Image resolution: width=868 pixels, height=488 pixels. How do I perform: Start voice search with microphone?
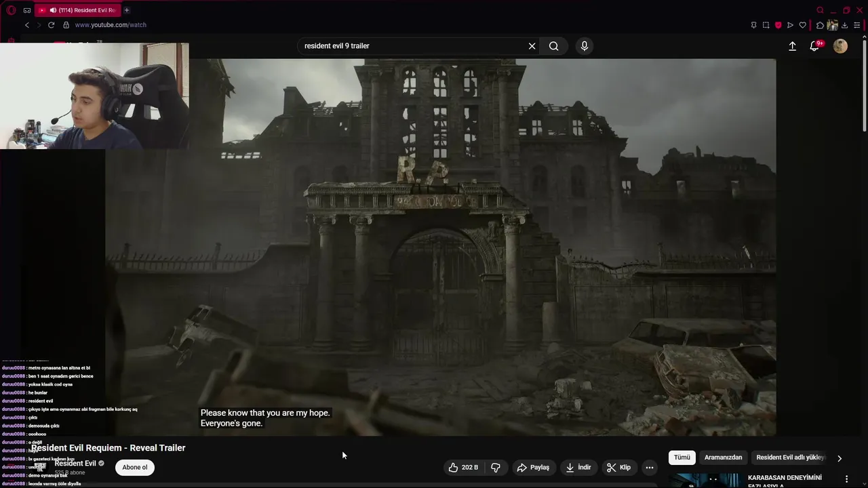tap(585, 46)
